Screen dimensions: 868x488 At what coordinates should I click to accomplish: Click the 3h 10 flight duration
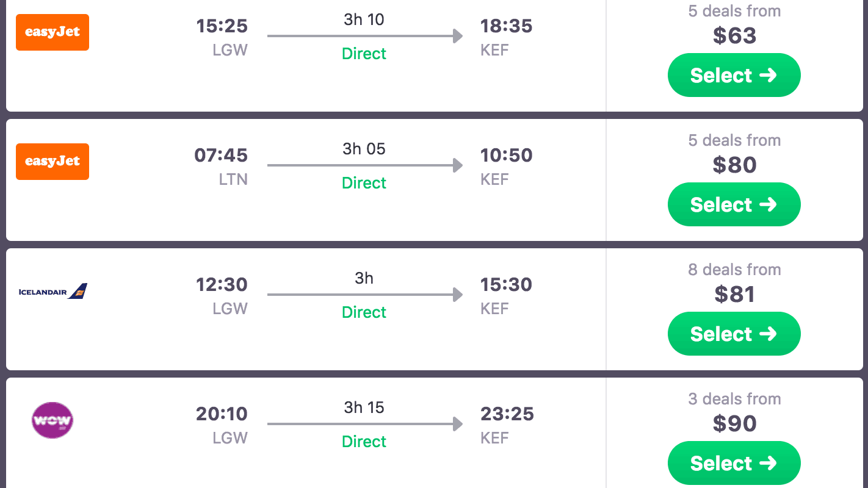click(364, 20)
